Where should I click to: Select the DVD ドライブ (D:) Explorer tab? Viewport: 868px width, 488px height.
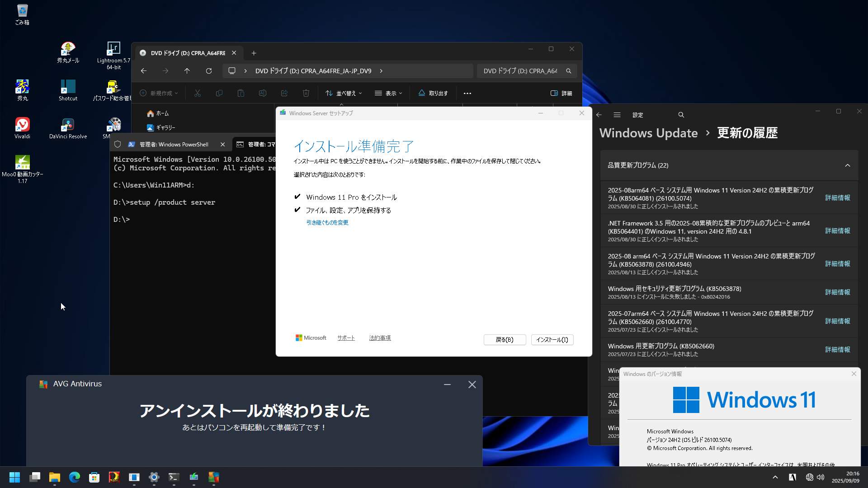[188, 53]
